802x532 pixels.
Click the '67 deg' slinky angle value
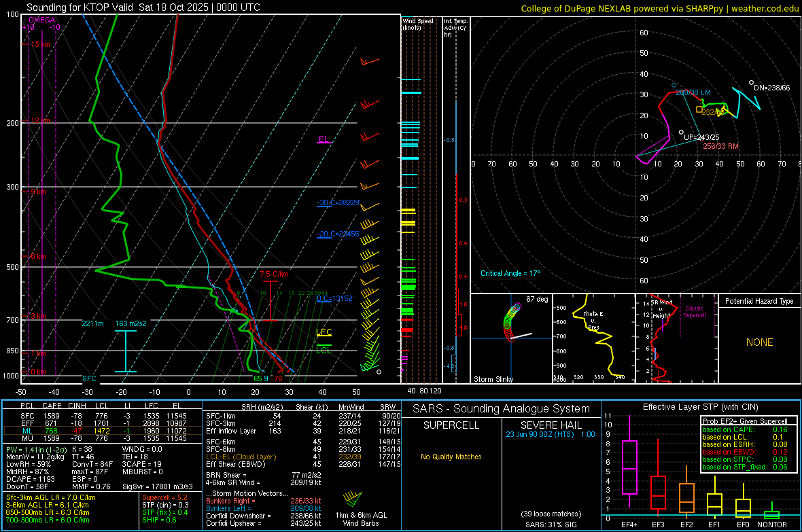tap(537, 299)
